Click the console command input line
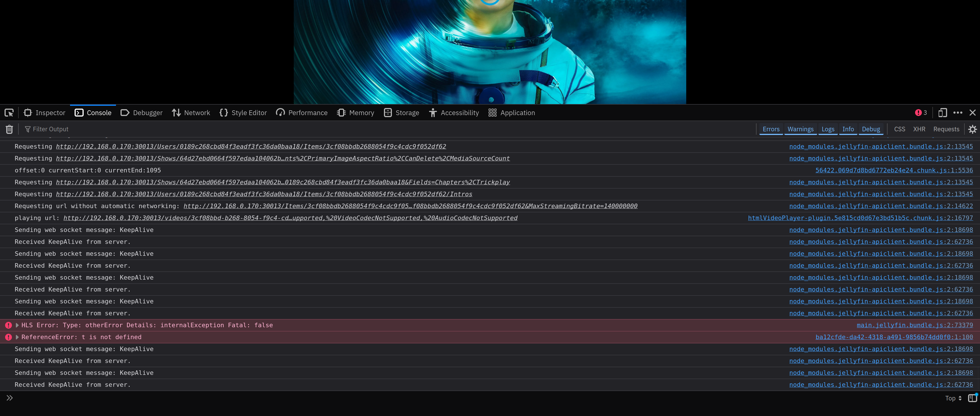This screenshot has width=980, height=416. point(457,398)
